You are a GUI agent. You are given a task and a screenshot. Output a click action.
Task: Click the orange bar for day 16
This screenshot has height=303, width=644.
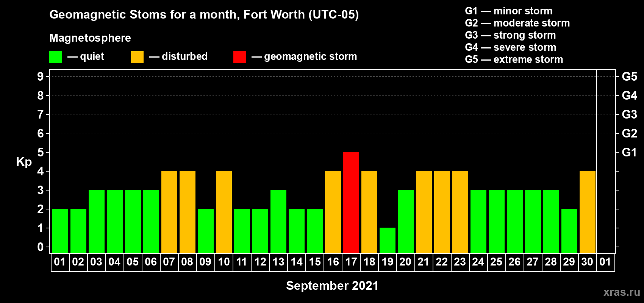click(x=333, y=212)
